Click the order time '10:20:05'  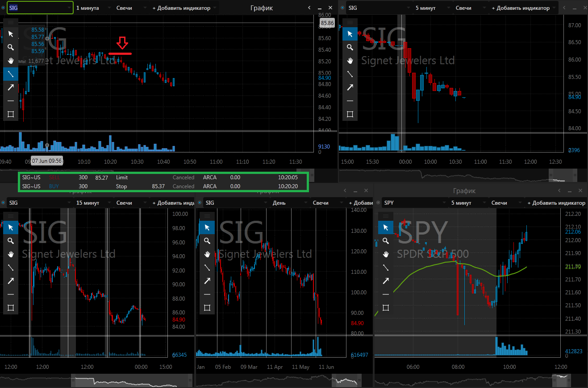288,177
